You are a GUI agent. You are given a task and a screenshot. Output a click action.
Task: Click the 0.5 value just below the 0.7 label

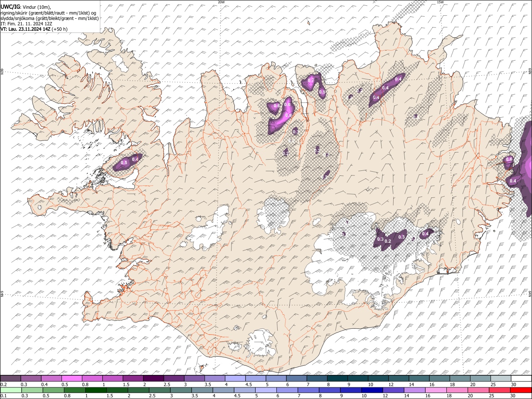322,92
